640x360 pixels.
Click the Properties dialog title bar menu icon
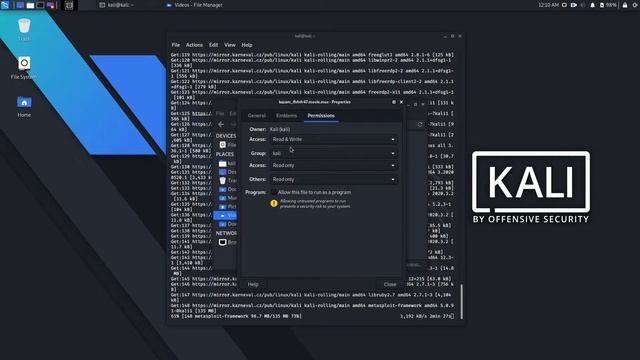(x=394, y=102)
